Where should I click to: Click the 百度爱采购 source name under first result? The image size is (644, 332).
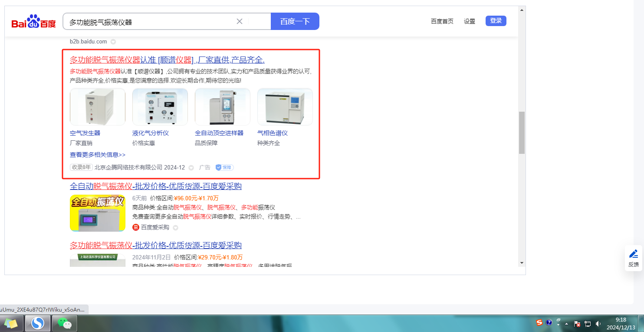[155, 227]
